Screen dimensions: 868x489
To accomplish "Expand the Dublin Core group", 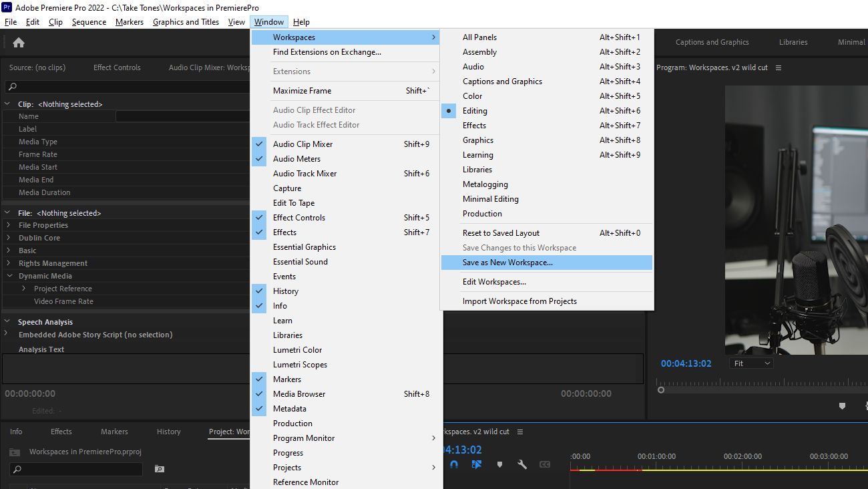I will (x=9, y=238).
